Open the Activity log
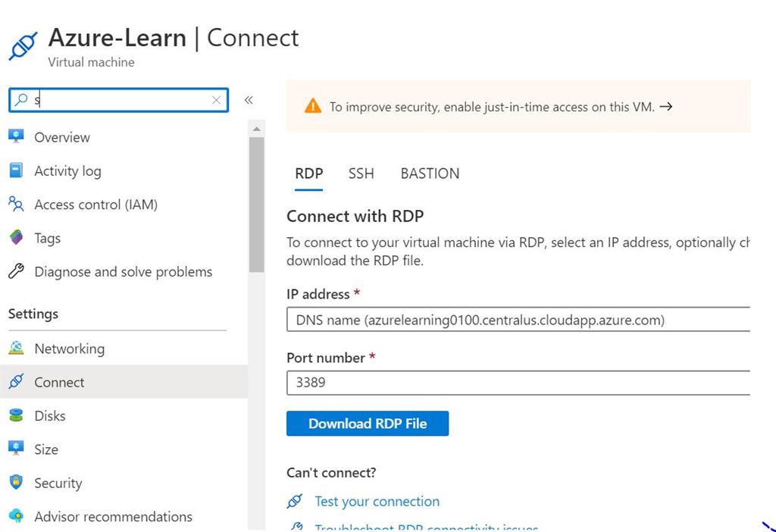This screenshot has height=532, width=776. click(x=67, y=171)
